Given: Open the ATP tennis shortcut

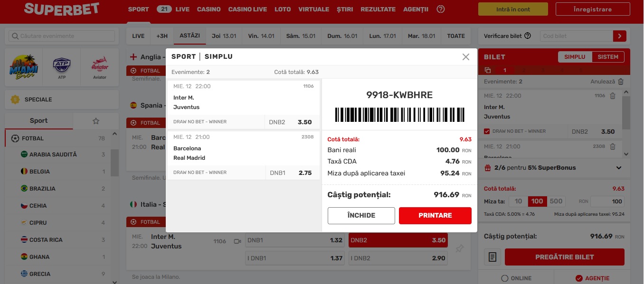Looking at the screenshot, I should click(62, 67).
